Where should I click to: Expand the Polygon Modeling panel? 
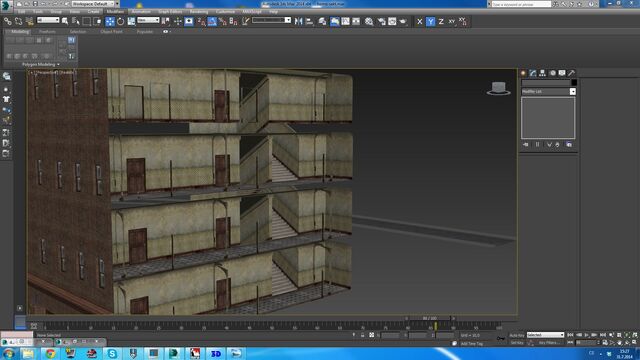pyautogui.click(x=40, y=64)
